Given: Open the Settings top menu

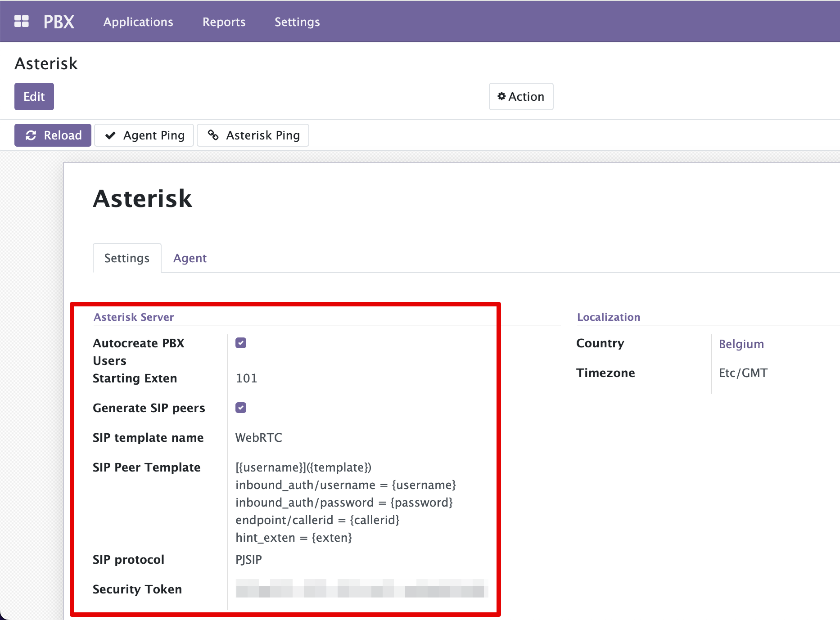Looking at the screenshot, I should (297, 22).
